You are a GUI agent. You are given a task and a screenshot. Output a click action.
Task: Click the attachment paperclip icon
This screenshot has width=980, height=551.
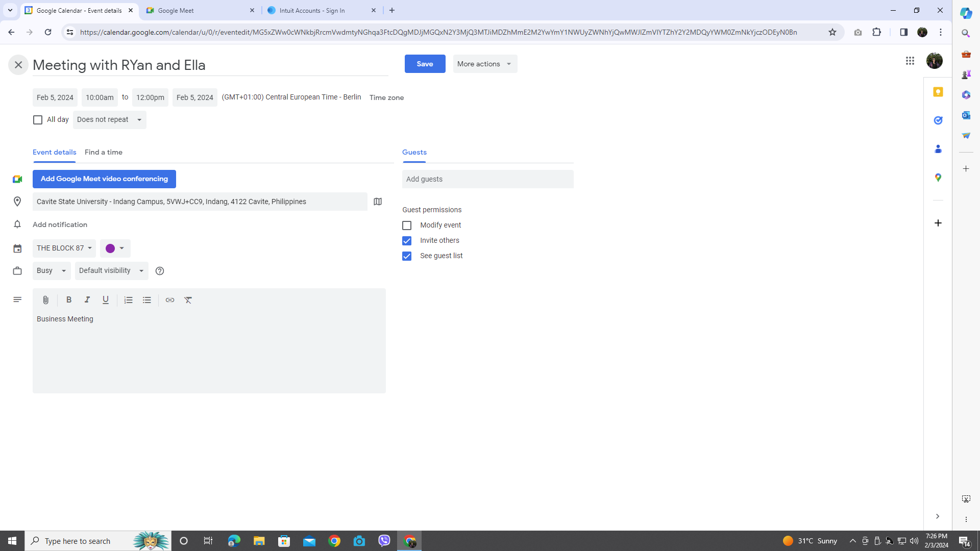[x=45, y=300]
